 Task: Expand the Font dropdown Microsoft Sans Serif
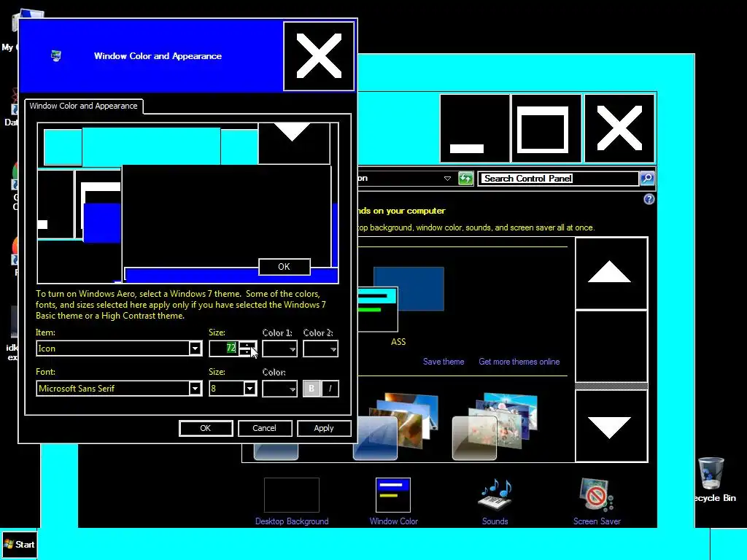(x=195, y=389)
